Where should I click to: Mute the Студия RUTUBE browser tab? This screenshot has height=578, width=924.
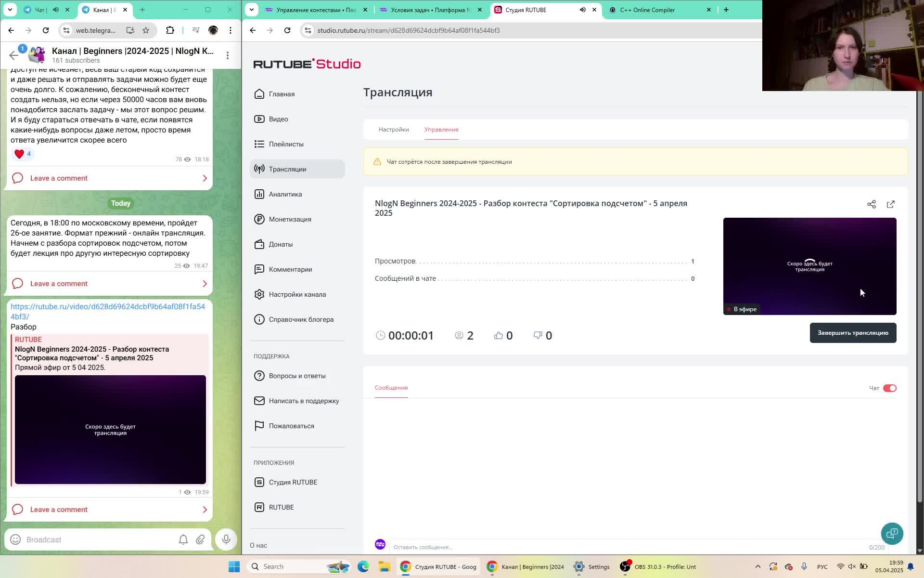[582, 10]
